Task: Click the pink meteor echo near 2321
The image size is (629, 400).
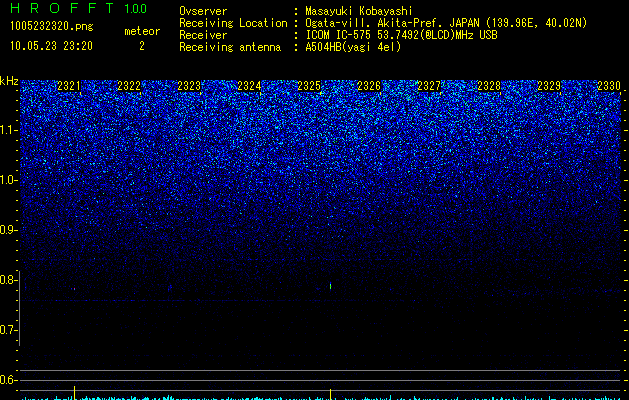Action: tap(74, 288)
